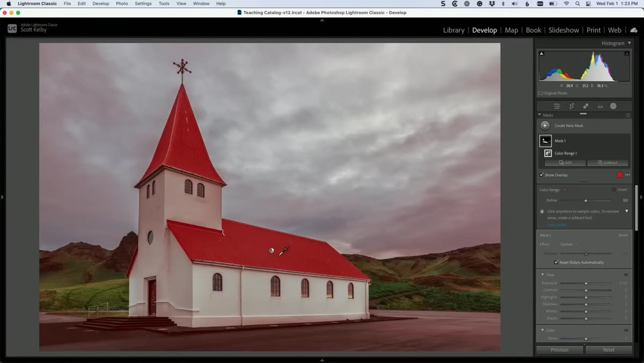This screenshot has height=363, width=644.
Task: Switch to the Map module
Action: click(511, 30)
